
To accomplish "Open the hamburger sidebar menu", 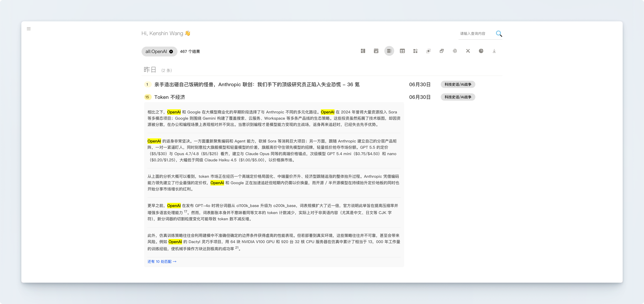I will click(29, 29).
